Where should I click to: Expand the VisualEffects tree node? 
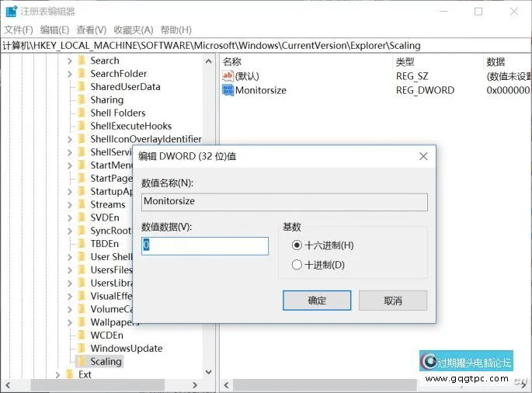(x=70, y=297)
